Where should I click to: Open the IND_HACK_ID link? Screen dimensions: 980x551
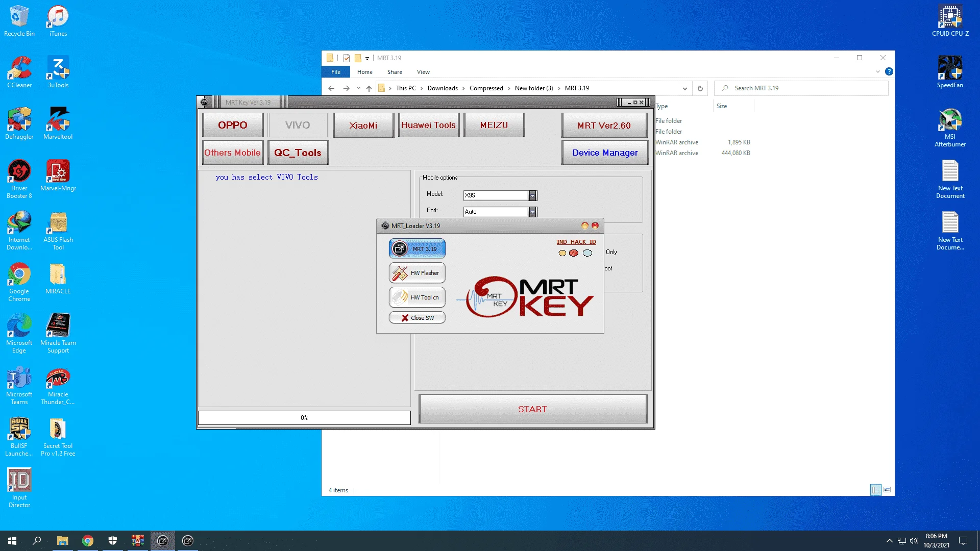point(576,242)
